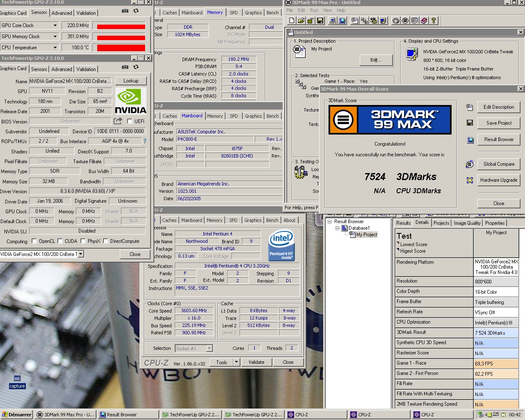Image resolution: width=525 pixels, height=420 pixels.
Task: Click the Edit... button under Project Description
Action: (x=376, y=60)
